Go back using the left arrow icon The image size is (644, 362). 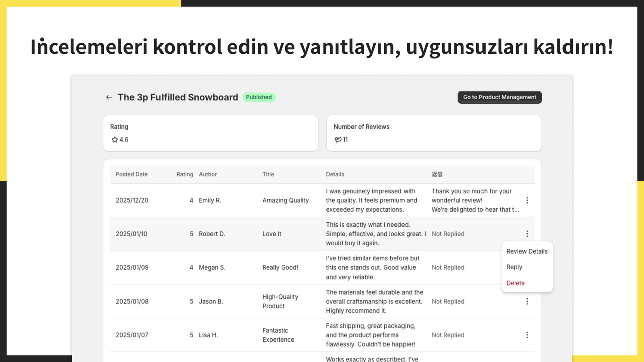(x=109, y=97)
